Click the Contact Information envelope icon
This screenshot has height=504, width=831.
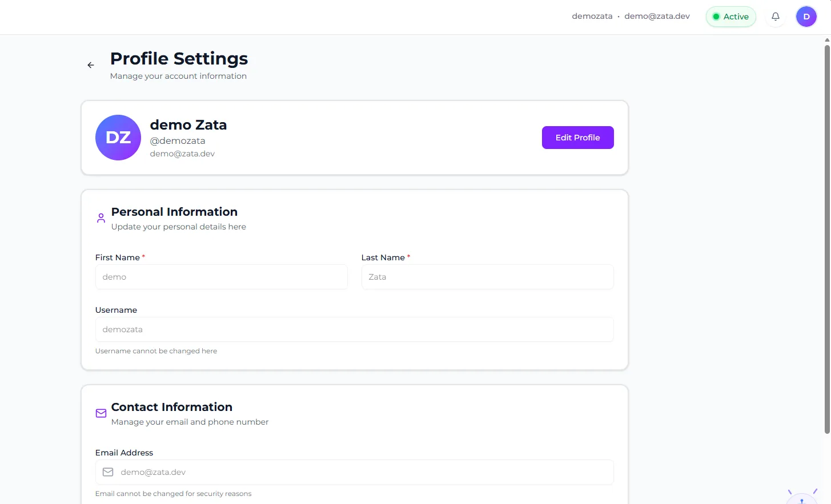click(101, 413)
